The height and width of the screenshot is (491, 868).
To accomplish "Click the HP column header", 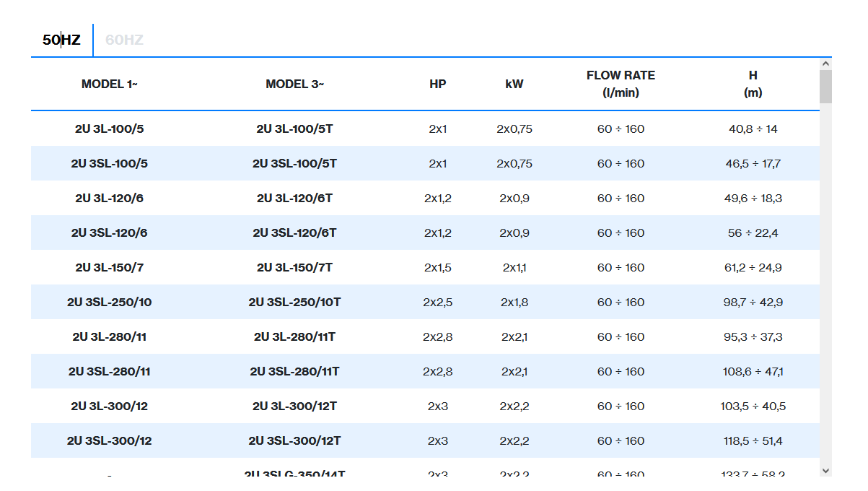I will [x=437, y=84].
